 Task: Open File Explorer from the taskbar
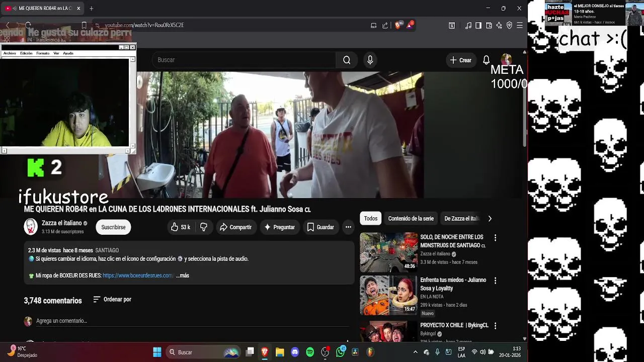[x=280, y=352]
